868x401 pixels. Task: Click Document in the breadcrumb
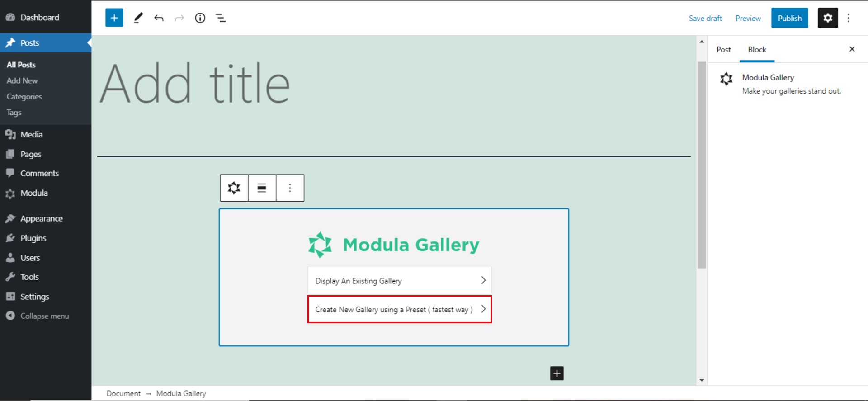pos(123,393)
